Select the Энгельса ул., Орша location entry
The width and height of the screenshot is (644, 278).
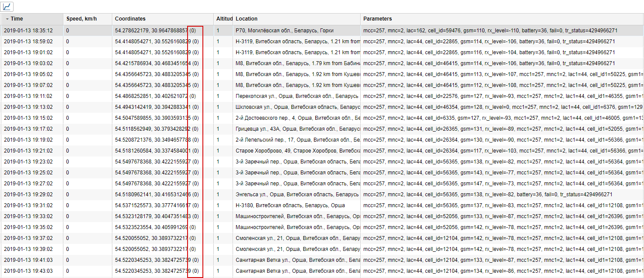click(x=296, y=195)
